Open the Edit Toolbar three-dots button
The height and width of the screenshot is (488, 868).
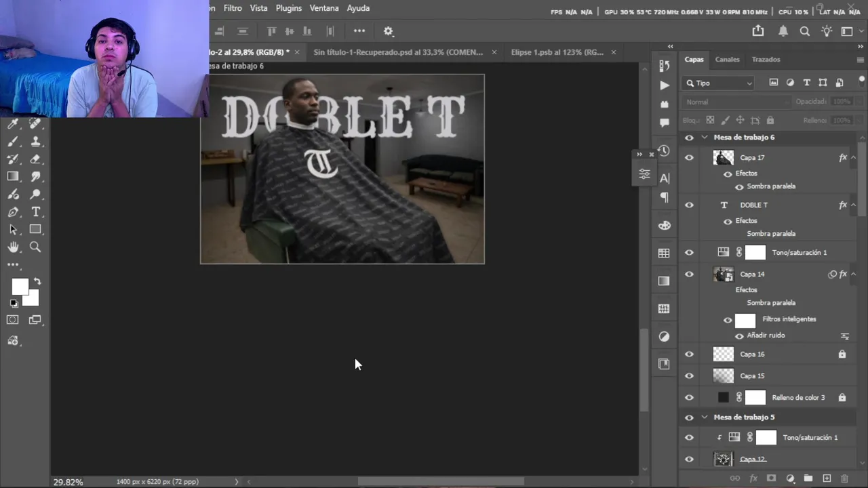13,265
